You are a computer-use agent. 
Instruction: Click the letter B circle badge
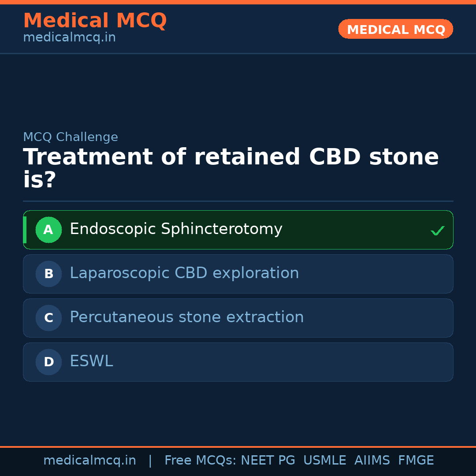coord(48,274)
